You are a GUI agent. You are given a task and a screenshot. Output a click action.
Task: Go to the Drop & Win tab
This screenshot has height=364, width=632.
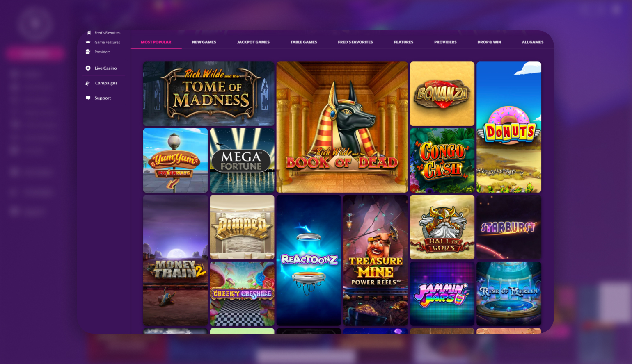point(489,42)
